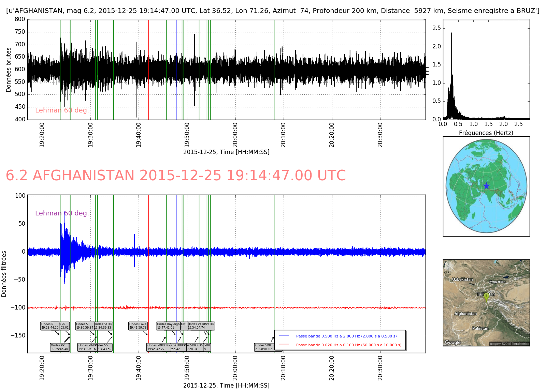Click the Ondes PKiKP label box

(87, 347)
